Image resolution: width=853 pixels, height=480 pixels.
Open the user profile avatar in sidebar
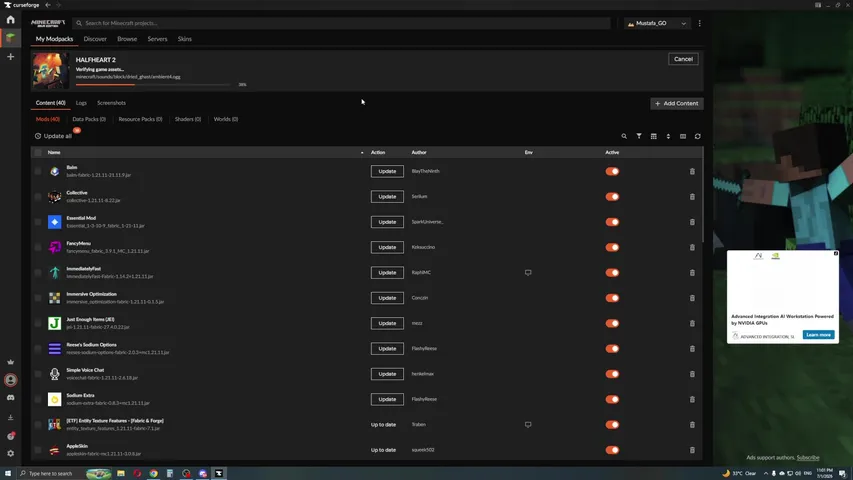pyautogui.click(x=10, y=380)
